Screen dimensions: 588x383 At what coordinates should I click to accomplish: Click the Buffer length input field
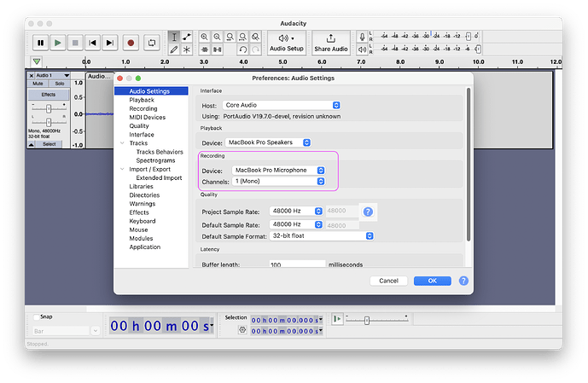(x=297, y=264)
